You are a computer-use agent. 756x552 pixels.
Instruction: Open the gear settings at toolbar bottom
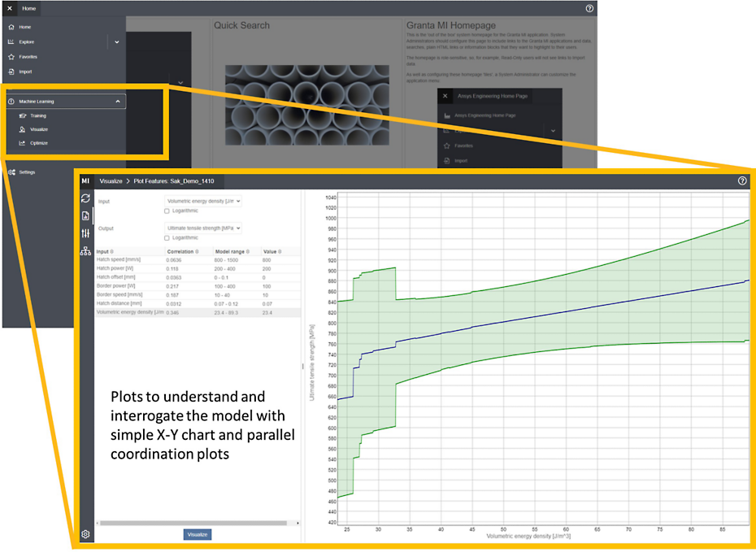point(85,534)
